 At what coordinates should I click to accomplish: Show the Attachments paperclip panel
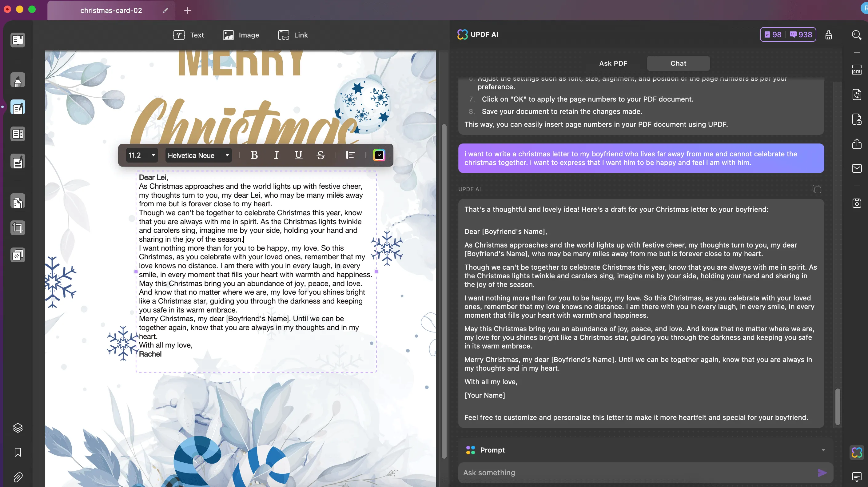tap(18, 477)
